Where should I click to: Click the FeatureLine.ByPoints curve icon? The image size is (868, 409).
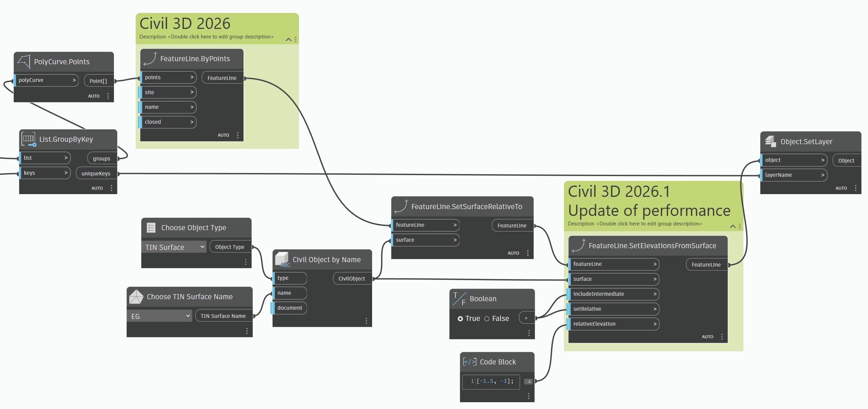tap(150, 59)
